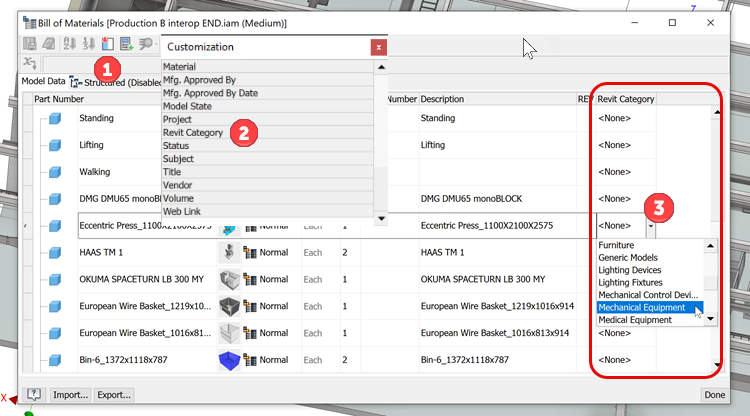Click the blue cube icon for Lifting
750x416 pixels.
(55, 145)
